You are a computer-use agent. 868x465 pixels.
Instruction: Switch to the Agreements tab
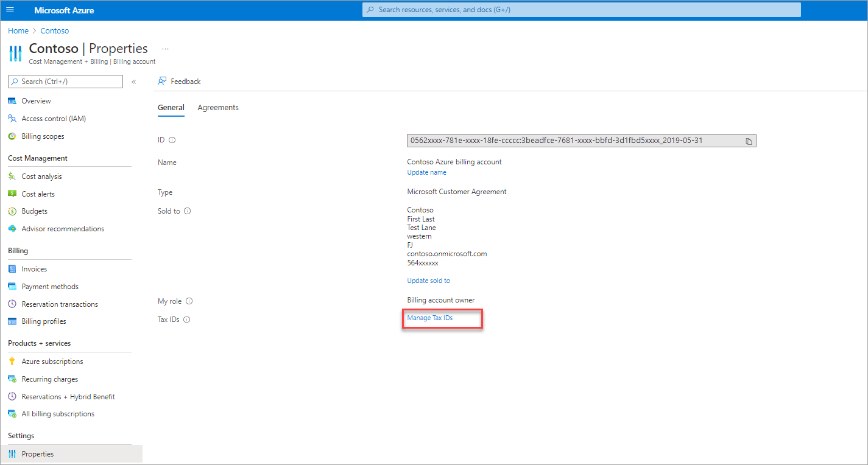[x=218, y=108]
